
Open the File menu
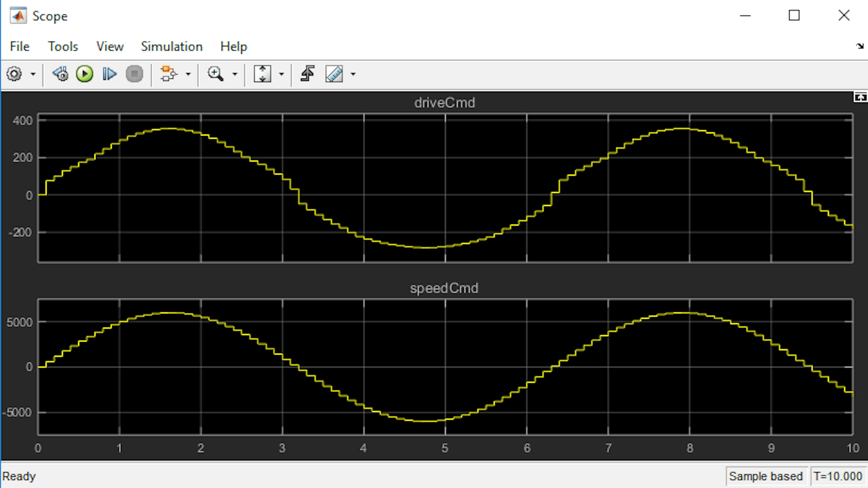(x=20, y=46)
